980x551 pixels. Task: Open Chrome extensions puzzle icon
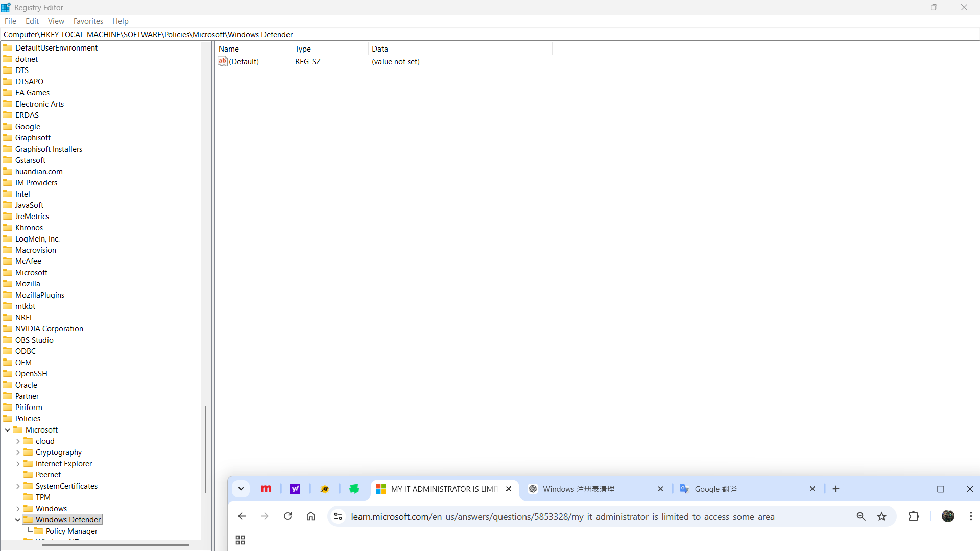tap(914, 516)
